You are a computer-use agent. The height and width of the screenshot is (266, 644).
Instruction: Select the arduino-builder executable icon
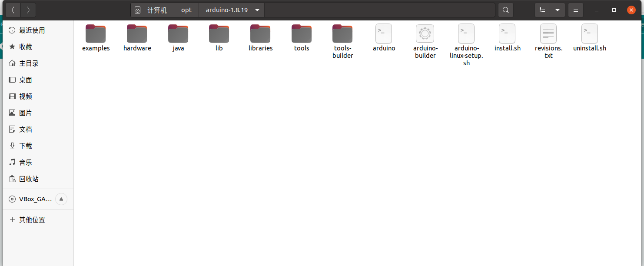(425, 33)
